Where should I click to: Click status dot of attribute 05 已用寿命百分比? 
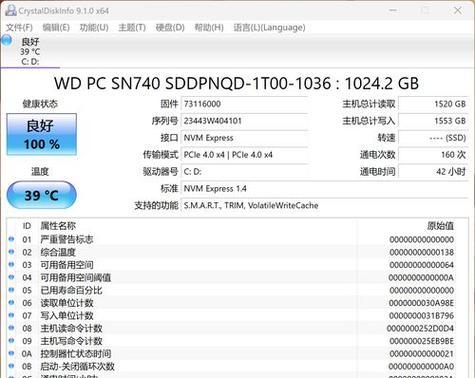[x=11, y=290]
